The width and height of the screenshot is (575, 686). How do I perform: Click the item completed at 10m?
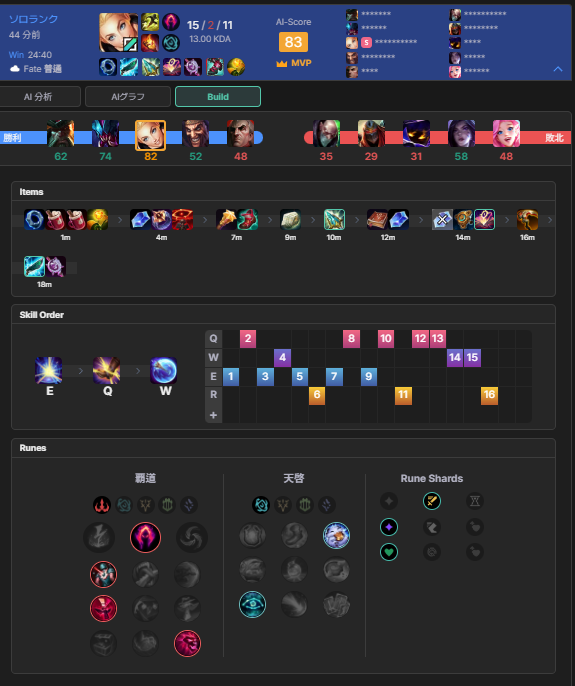tap(334, 220)
